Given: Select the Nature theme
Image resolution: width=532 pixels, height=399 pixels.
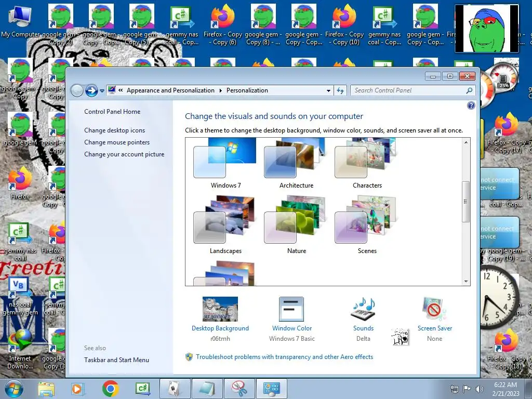Looking at the screenshot, I should 296,224.
